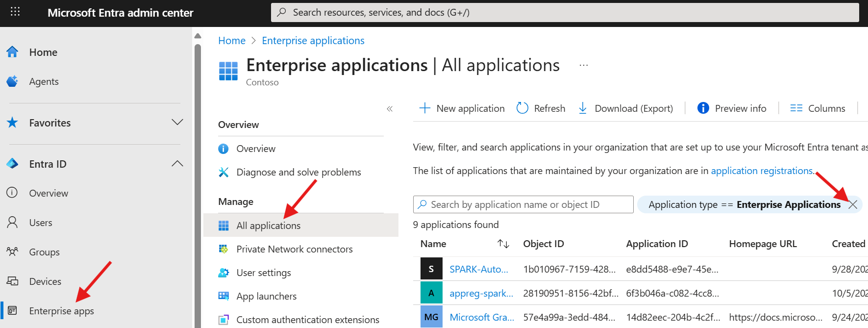This screenshot has height=328, width=868.
Task: Click Download (Export) arrow icon
Action: (583, 108)
